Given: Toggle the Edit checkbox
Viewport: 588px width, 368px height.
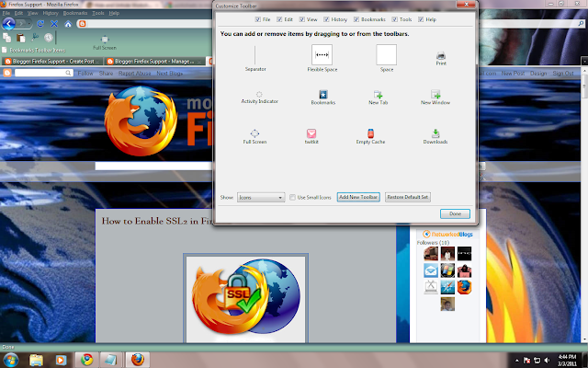Looking at the screenshot, I should click(279, 19).
